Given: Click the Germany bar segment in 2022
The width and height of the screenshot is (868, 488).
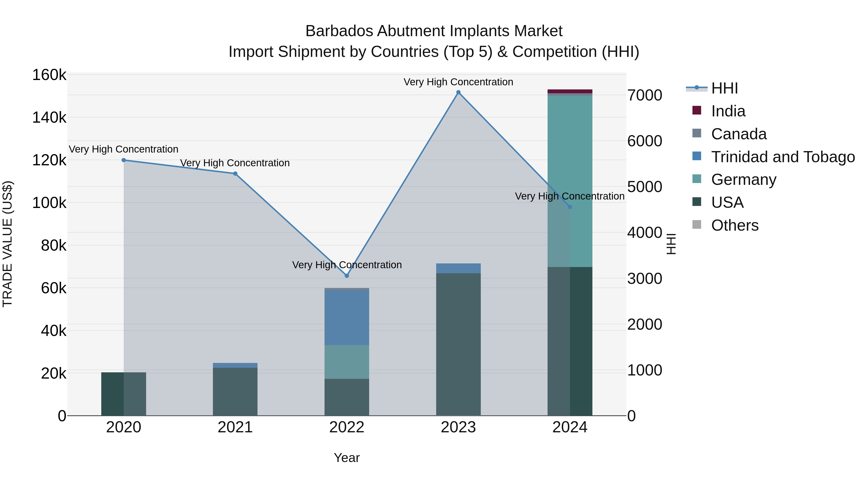Looking at the screenshot, I should [x=347, y=362].
